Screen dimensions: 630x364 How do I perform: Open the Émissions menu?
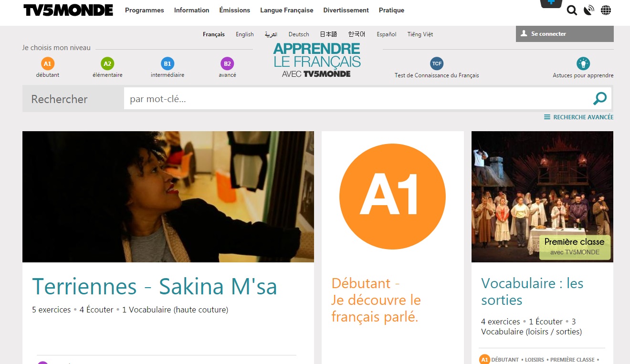tap(234, 10)
